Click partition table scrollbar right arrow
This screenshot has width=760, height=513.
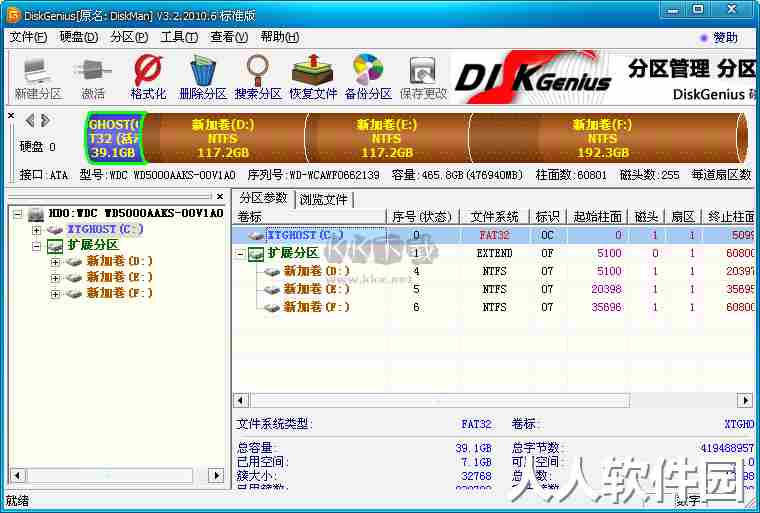click(745, 401)
